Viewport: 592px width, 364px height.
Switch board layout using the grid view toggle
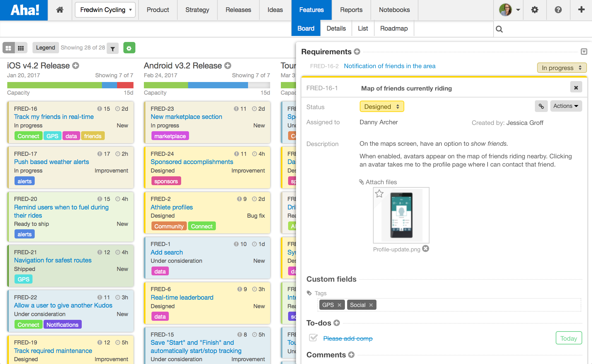(x=21, y=48)
